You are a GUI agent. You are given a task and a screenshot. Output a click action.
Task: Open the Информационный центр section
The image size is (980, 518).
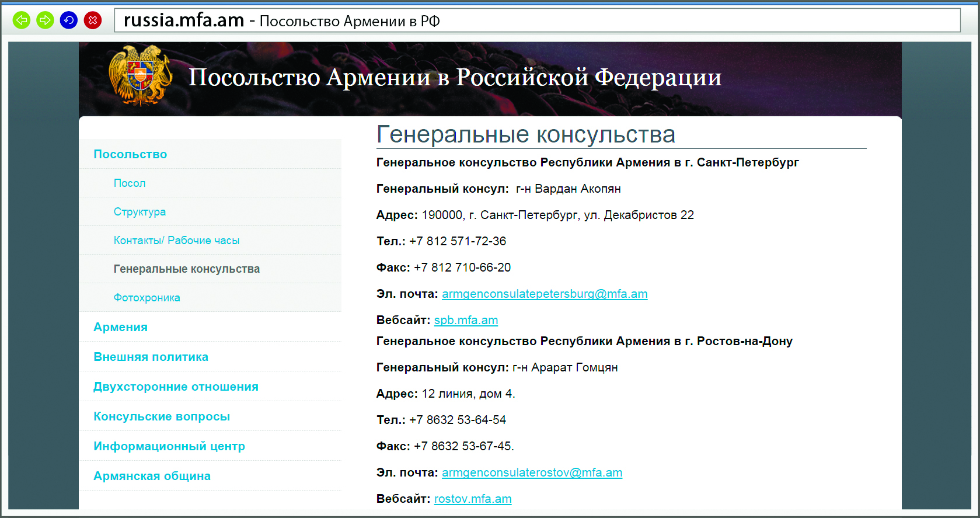[169, 446]
